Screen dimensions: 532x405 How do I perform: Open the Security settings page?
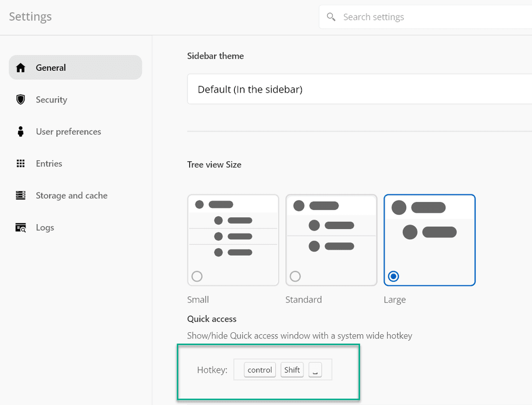(x=51, y=100)
